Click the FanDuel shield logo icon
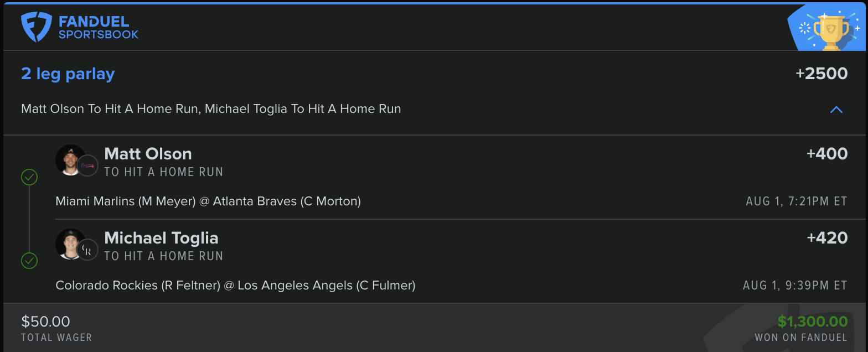 (37, 28)
